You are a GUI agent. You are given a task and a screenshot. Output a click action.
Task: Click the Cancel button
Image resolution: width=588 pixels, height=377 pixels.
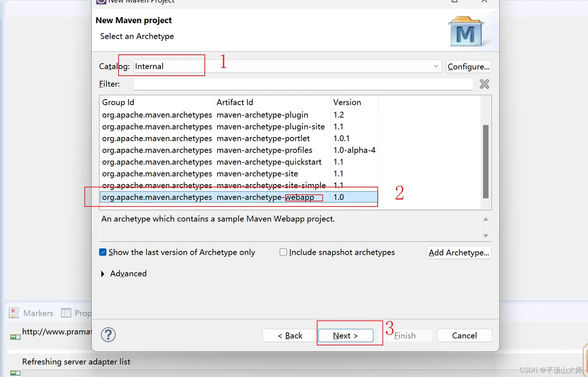pos(465,335)
